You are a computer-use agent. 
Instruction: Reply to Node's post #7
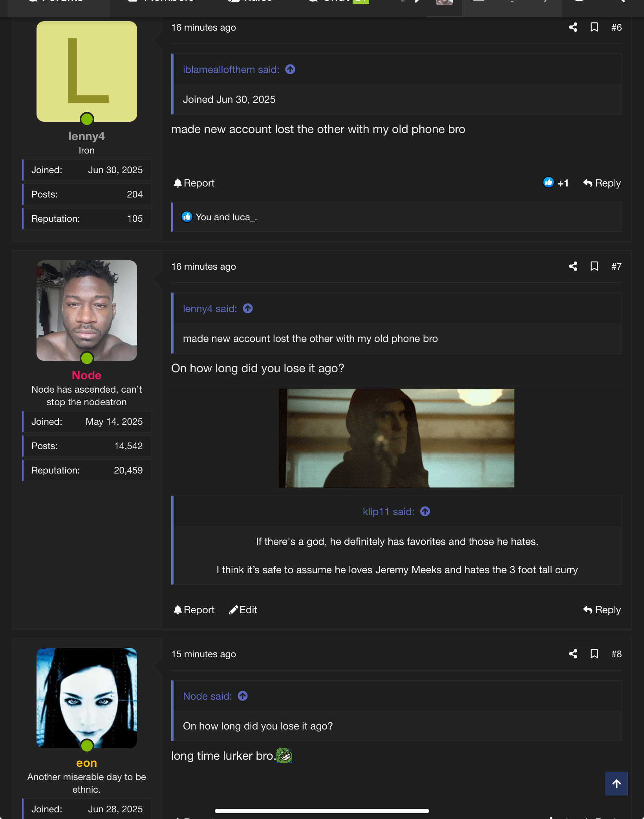pos(602,610)
